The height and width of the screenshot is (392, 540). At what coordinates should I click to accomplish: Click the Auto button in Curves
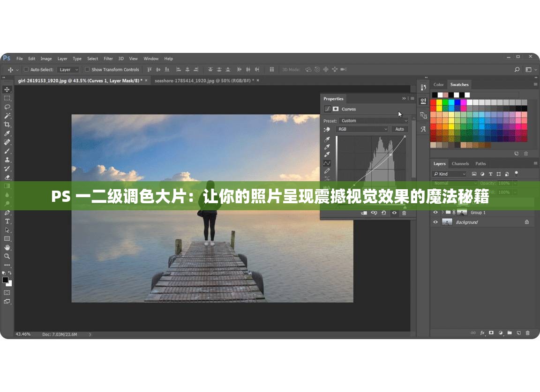[x=399, y=129]
